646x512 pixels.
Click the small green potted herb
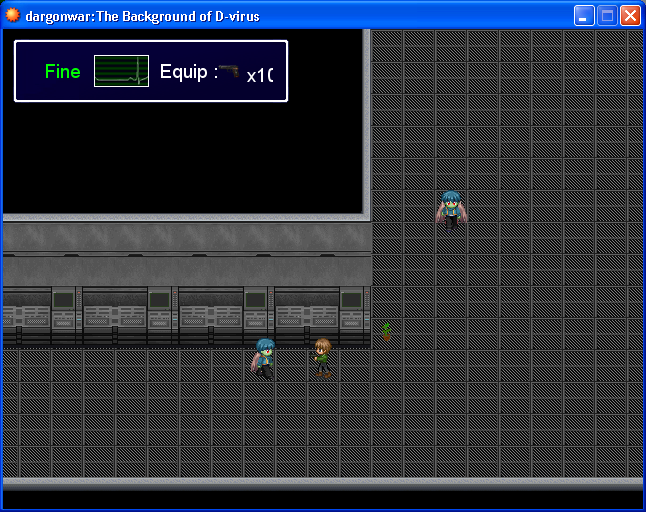pos(386,332)
